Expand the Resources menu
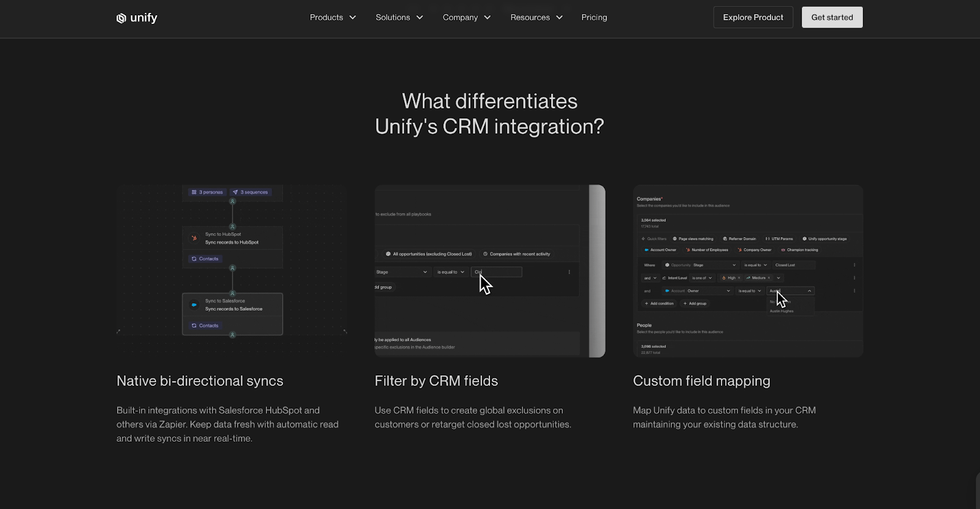This screenshot has width=980, height=509. 537,17
